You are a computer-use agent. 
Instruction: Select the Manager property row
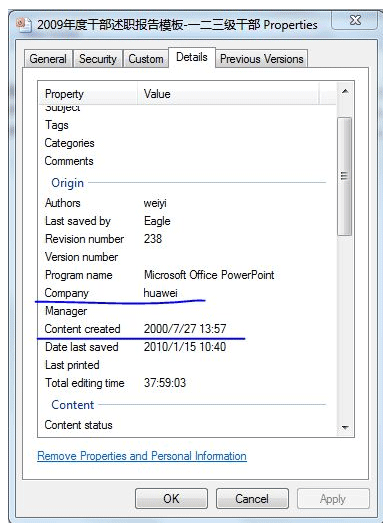click(187, 311)
